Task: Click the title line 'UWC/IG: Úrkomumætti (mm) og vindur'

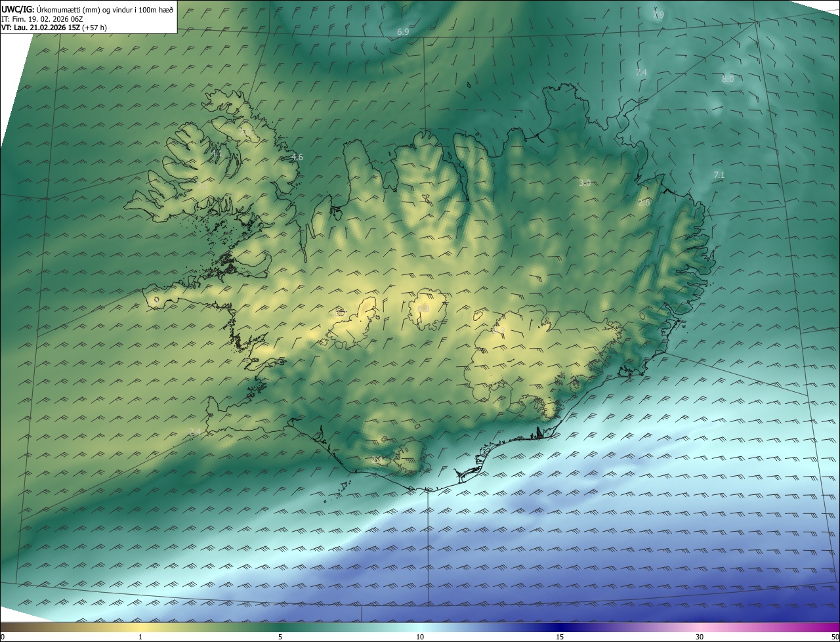Action: tap(87, 9)
